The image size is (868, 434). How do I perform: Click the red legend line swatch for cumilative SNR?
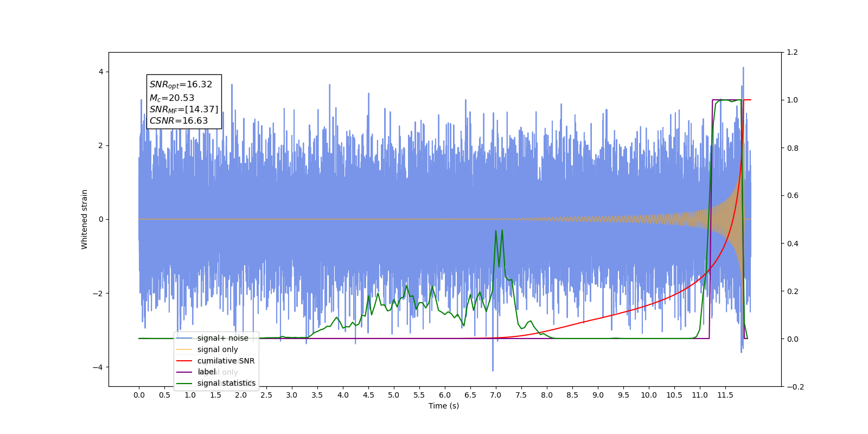coord(184,361)
